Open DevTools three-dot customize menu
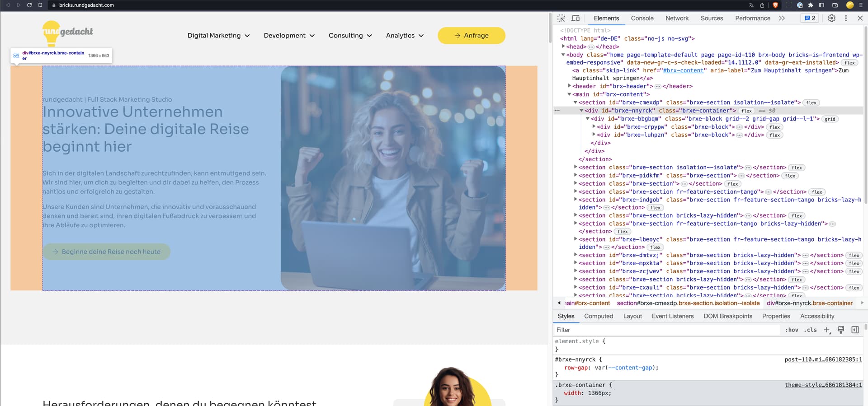Screen dimensions: 868x406 [846, 18]
